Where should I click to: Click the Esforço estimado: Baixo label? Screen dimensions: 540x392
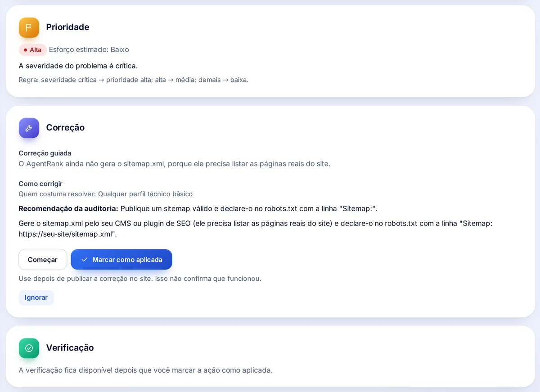coord(89,50)
